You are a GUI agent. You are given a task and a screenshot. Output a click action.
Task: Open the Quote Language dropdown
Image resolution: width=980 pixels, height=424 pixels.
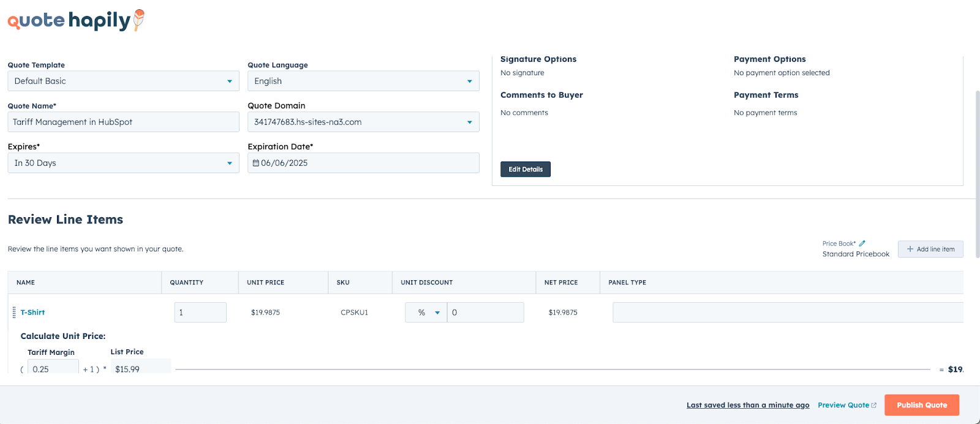[x=363, y=81]
